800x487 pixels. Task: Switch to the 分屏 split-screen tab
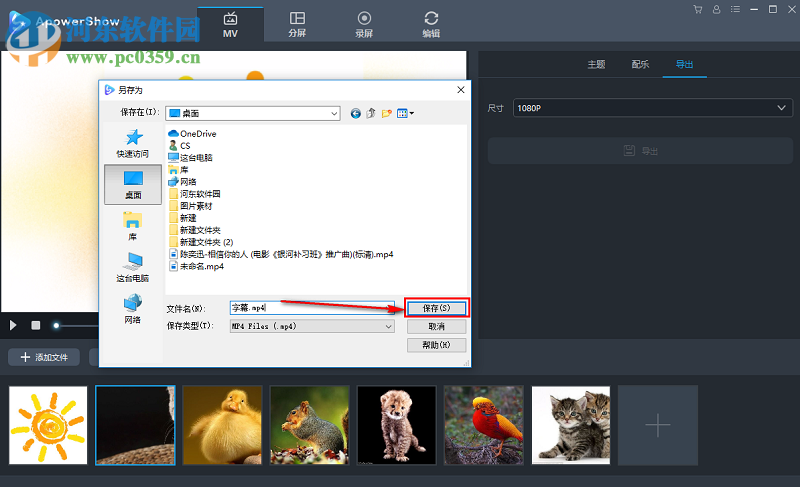pyautogui.click(x=297, y=24)
